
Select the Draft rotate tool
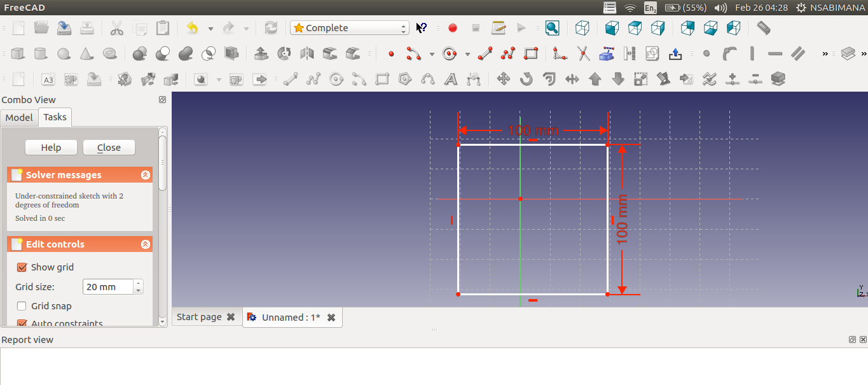click(526, 79)
